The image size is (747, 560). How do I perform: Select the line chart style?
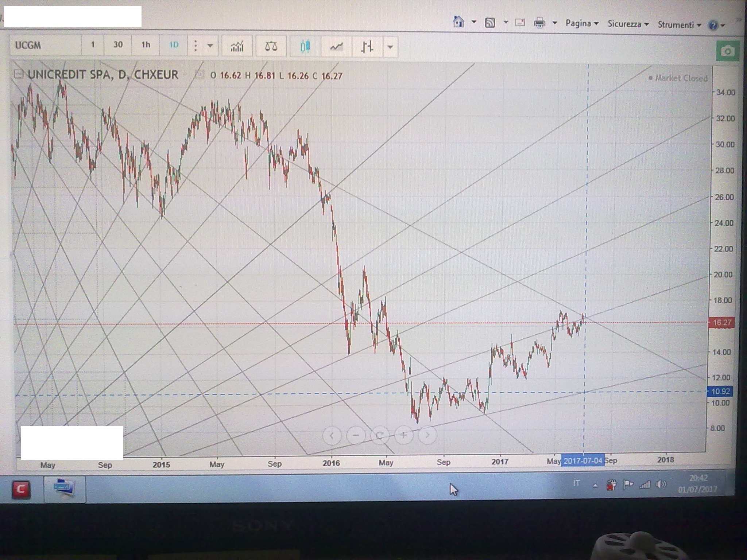(x=336, y=47)
